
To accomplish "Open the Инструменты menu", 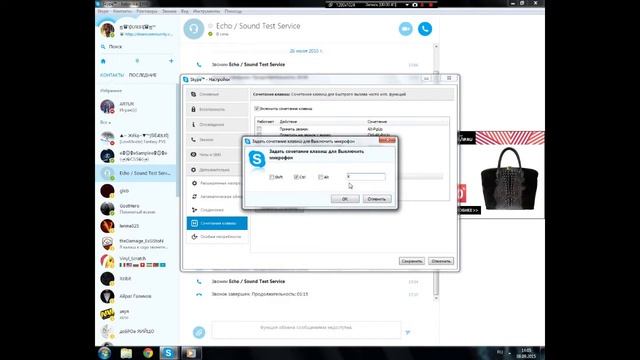I will pos(206,11).
